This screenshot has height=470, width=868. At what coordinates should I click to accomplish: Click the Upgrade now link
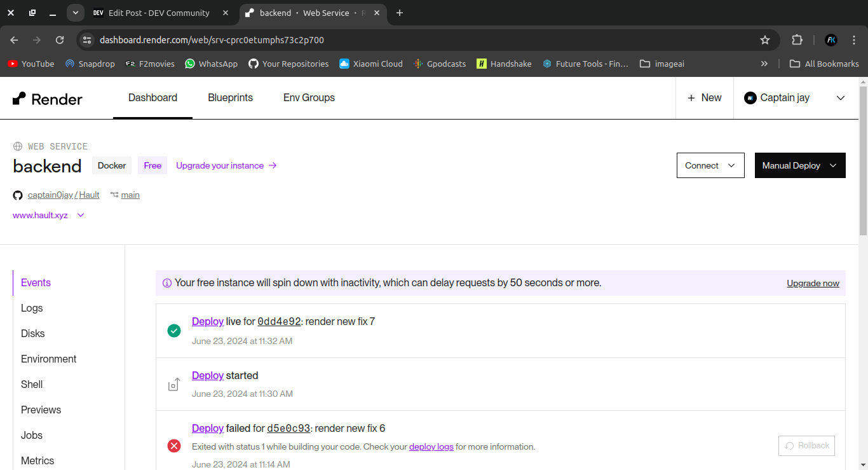pos(813,283)
